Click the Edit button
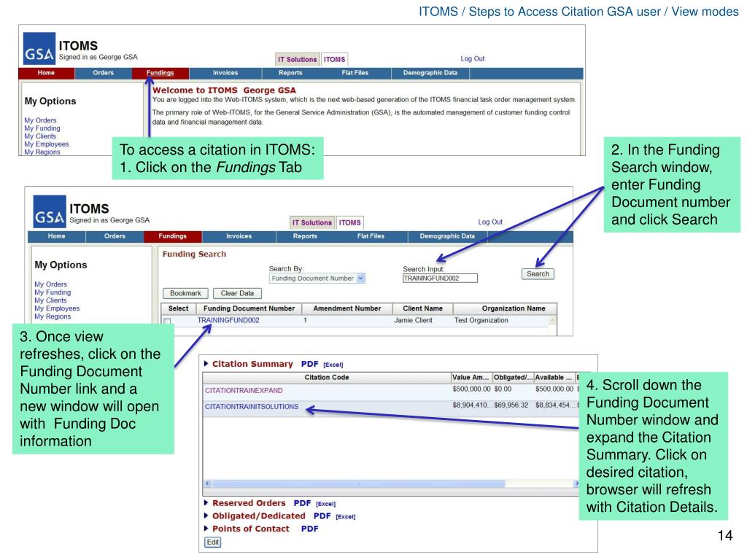The height and width of the screenshot is (560, 747). coord(212,542)
